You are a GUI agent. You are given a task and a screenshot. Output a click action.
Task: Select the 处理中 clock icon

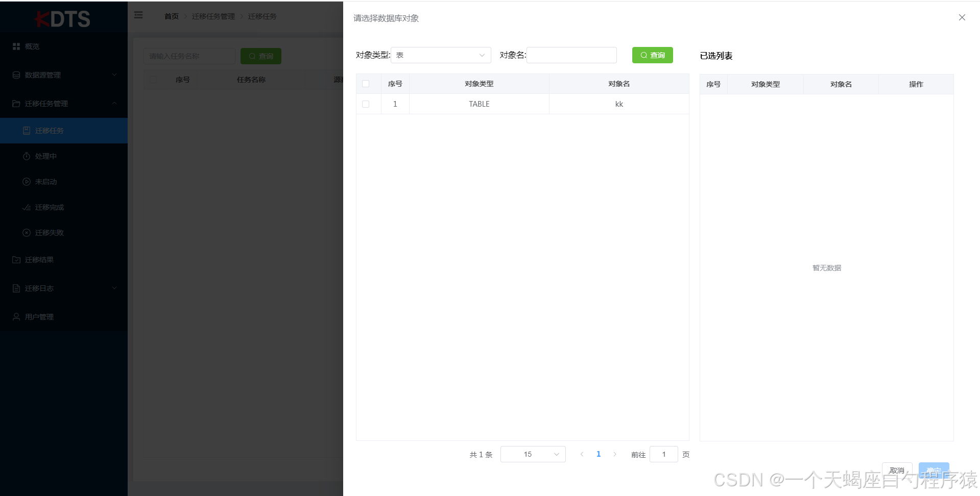(27, 156)
